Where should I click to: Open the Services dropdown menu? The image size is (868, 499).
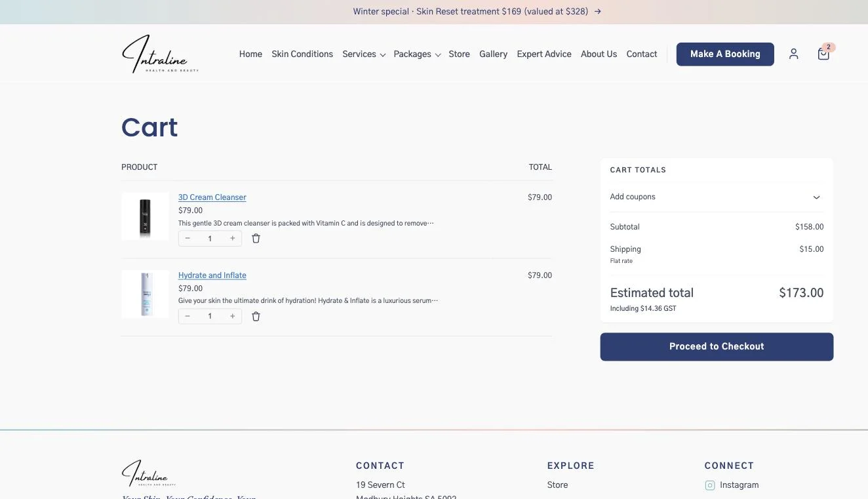364,54
